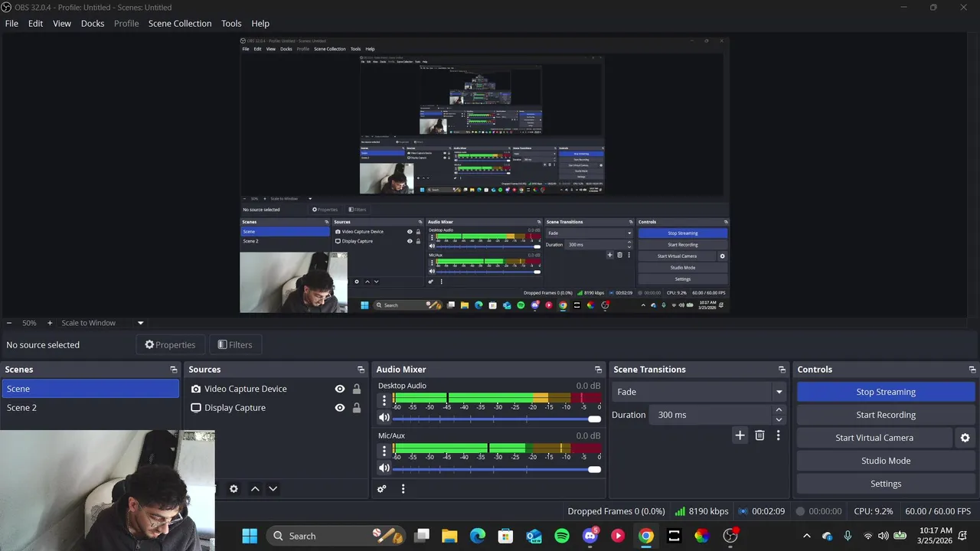Click the Duration 300 ms field
The image size is (980, 551).
click(712, 415)
